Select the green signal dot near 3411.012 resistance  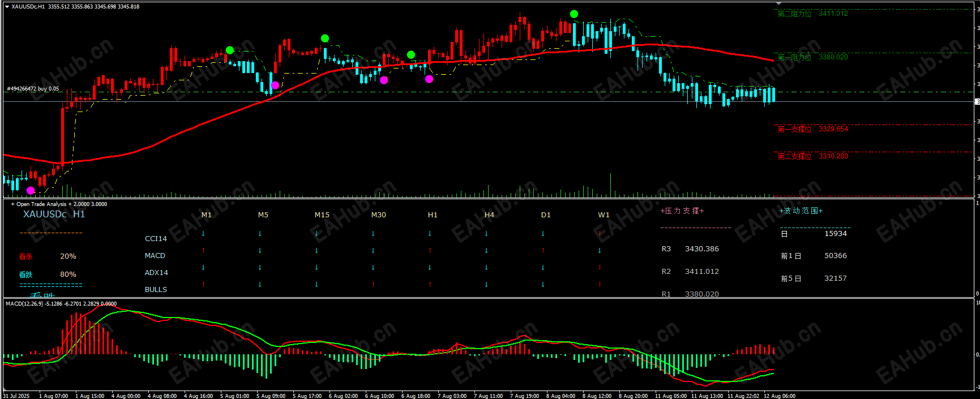pyautogui.click(x=574, y=14)
